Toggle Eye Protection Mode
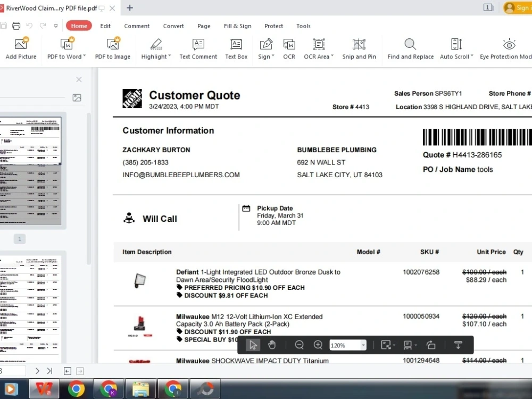The image size is (532, 399). (x=506, y=48)
